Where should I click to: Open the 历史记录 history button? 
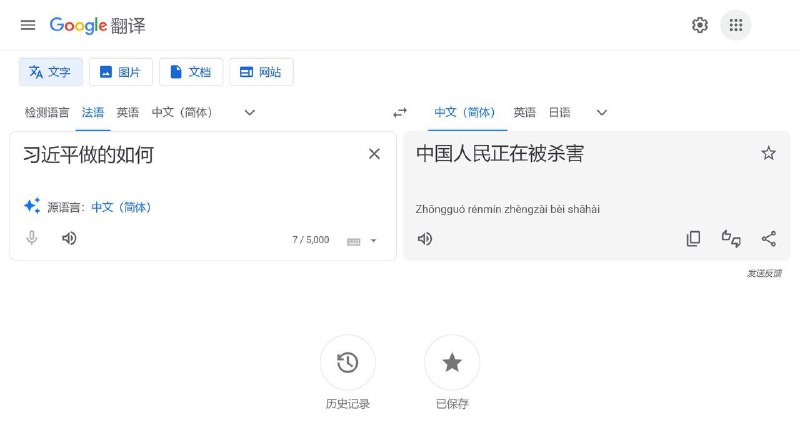tap(347, 363)
